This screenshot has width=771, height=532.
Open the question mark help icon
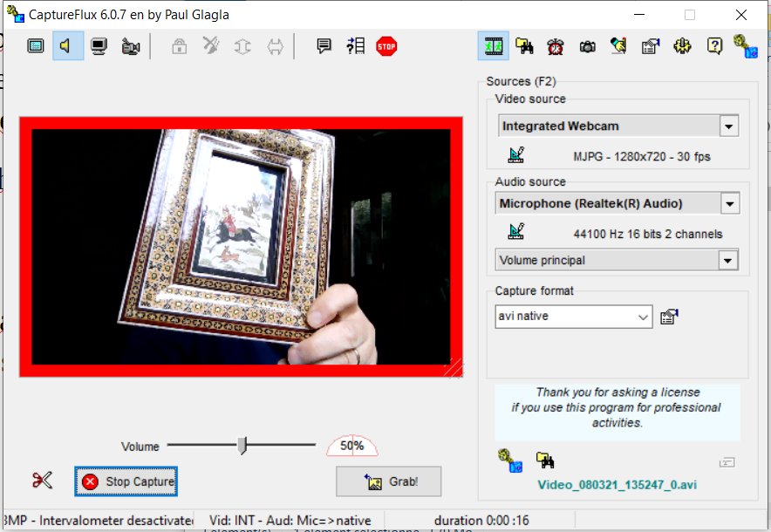(714, 46)
